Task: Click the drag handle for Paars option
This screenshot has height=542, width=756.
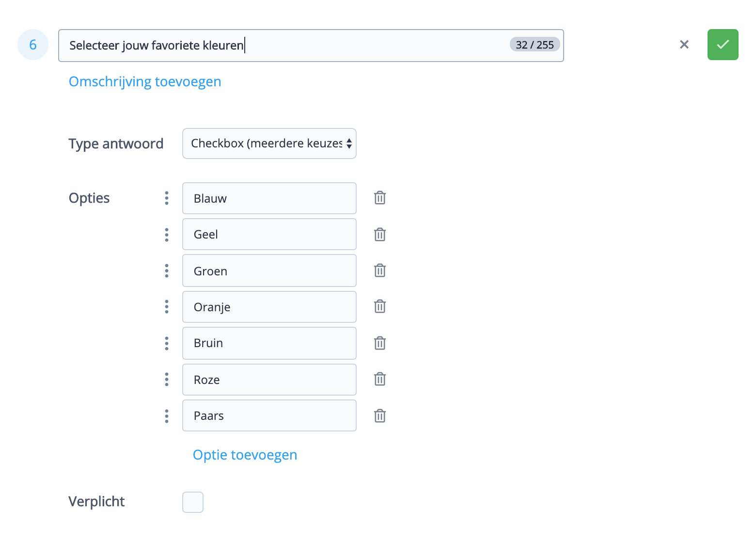Action: pos(167,416)
